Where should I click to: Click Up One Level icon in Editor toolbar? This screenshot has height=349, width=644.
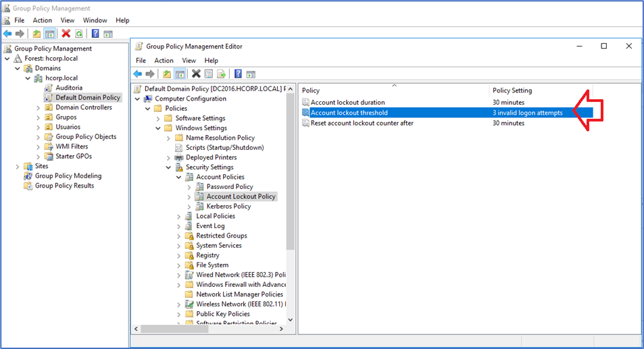pos(167,74)
